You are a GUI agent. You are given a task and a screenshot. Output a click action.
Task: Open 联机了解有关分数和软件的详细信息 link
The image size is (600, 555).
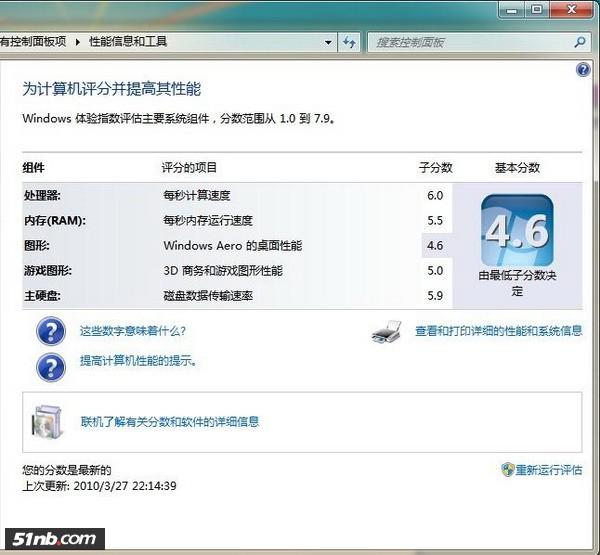pos(170,422)
